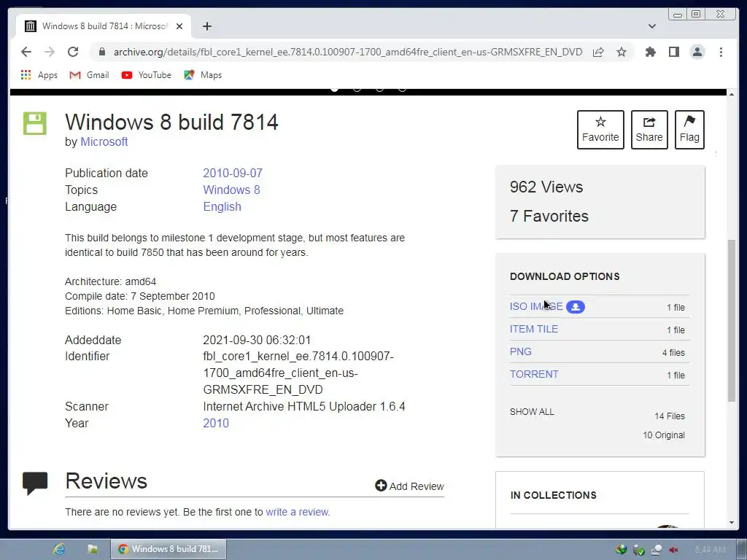Open the Maps bookmark
Screen dimensions: 747x560
[203, 75]
